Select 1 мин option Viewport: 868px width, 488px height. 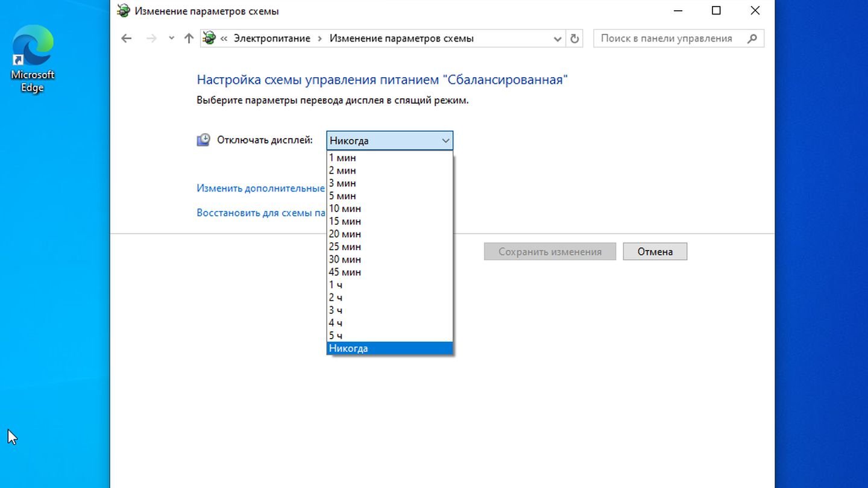pyautogui.click(x=390, y=158)
